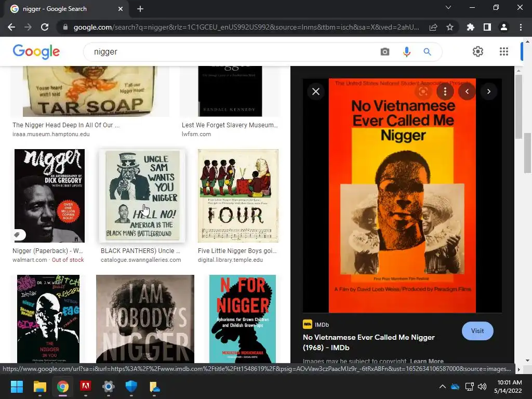Click the Out of stock label
This screenshot has width=532, height=399.
68,260
